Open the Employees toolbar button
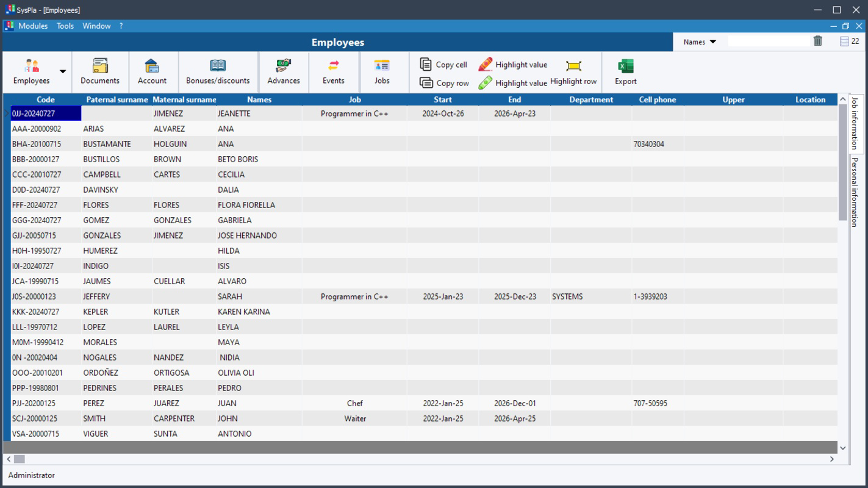This screenshot has width=868, height=488. [31, 72]
